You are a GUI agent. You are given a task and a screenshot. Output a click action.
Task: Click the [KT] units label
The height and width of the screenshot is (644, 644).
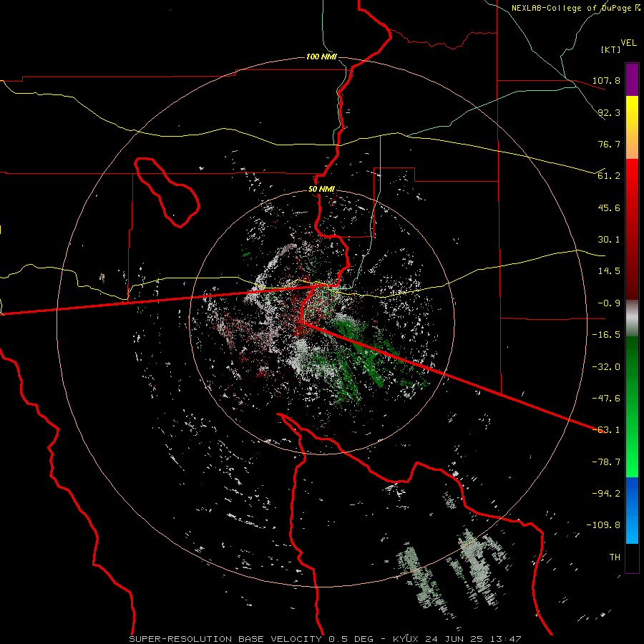point(610,49)
